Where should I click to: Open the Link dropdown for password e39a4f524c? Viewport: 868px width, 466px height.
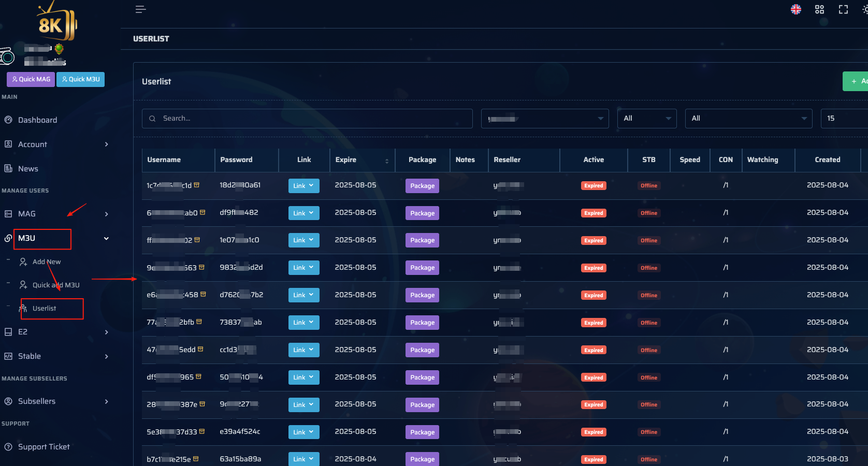click(303, 432)
